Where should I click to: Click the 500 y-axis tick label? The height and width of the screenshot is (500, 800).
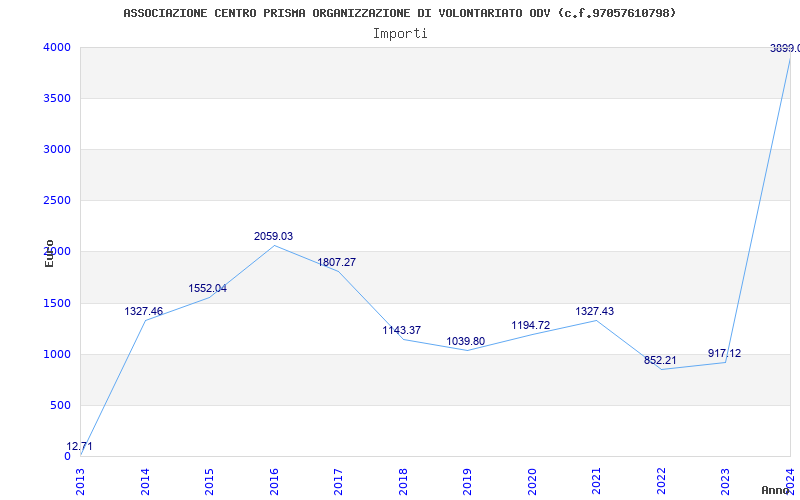tap(60, 406)
